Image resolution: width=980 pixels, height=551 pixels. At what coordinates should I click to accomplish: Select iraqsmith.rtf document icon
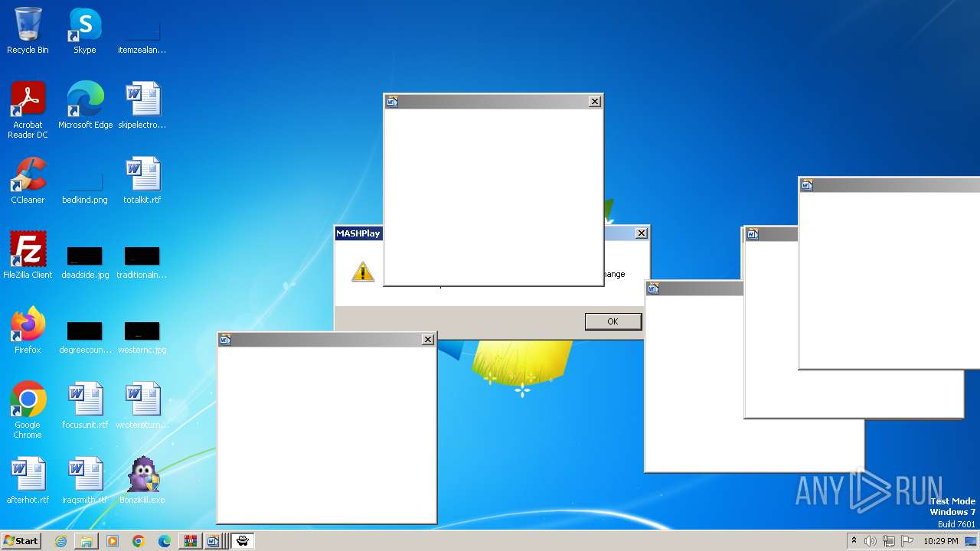[85, 480]
